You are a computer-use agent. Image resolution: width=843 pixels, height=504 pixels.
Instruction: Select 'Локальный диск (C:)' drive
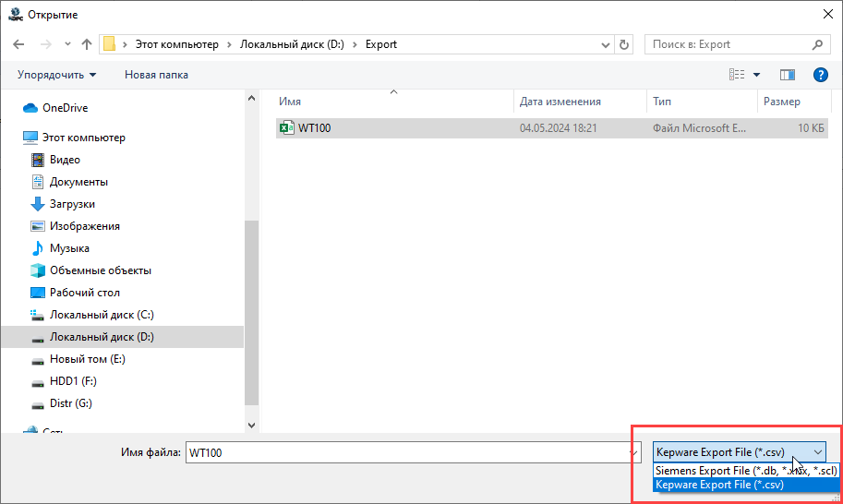[102, 315]
